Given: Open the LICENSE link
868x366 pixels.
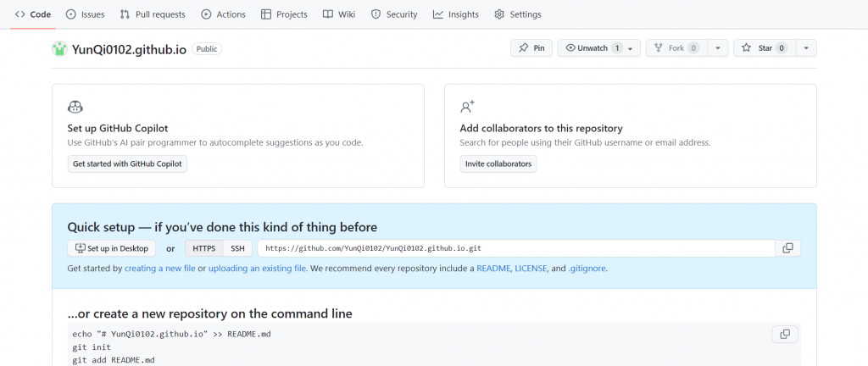Looking at the screenshot, I should (x=531, y=269).
